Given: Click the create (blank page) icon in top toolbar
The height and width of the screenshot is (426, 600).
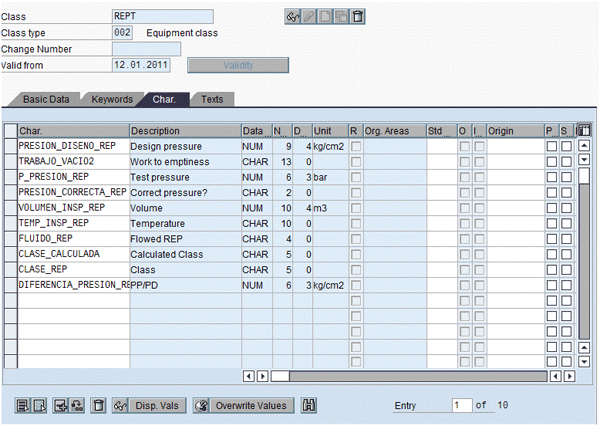Looking at the screenshot, I should pos(326,16).
